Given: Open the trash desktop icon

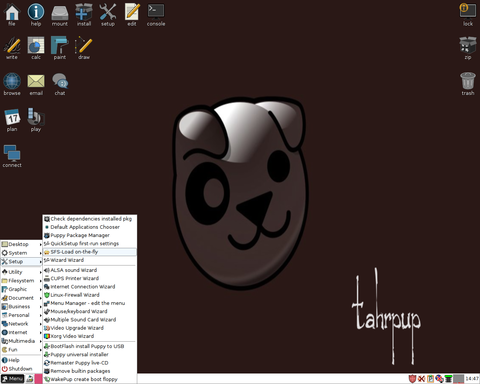Looking at the screenshot, I should [x=468, y=84].
